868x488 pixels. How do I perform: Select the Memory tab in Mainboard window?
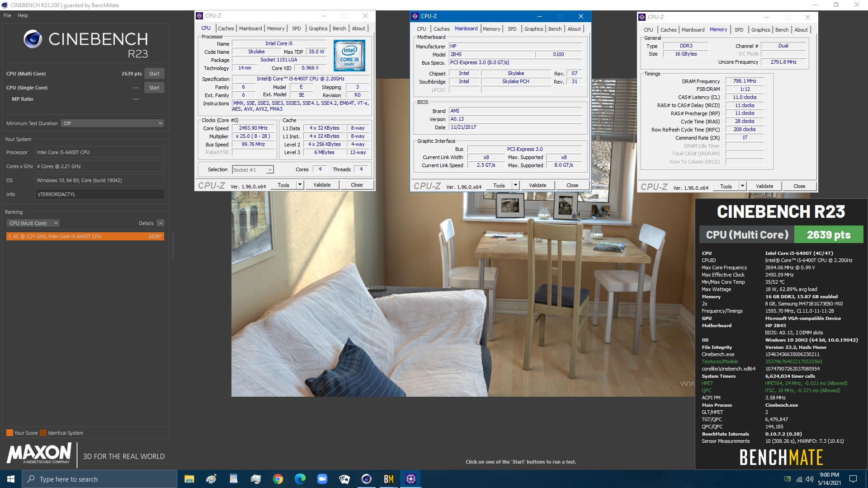(491, 29)
